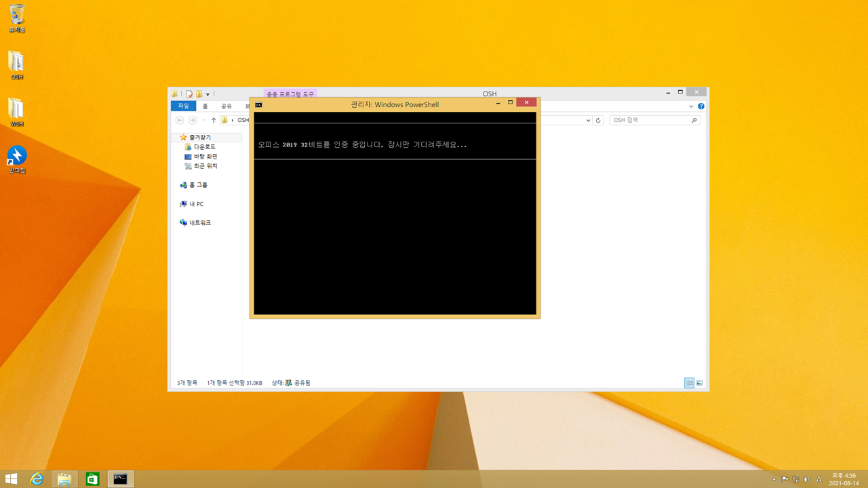Click Properties icon in Explorer quick access toolbar
Image resolution: width=868 pixels, height=488 pixels.
[x=189, y=94]
